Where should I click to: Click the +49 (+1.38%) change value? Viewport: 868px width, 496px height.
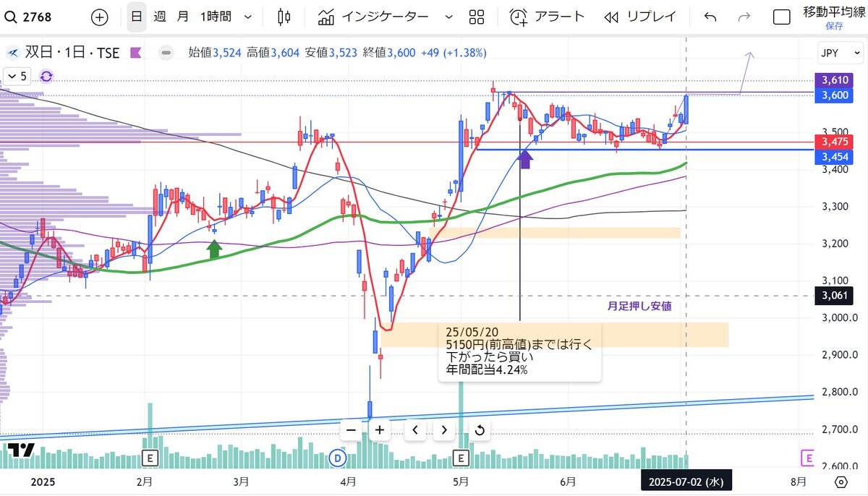pos(454,52)
